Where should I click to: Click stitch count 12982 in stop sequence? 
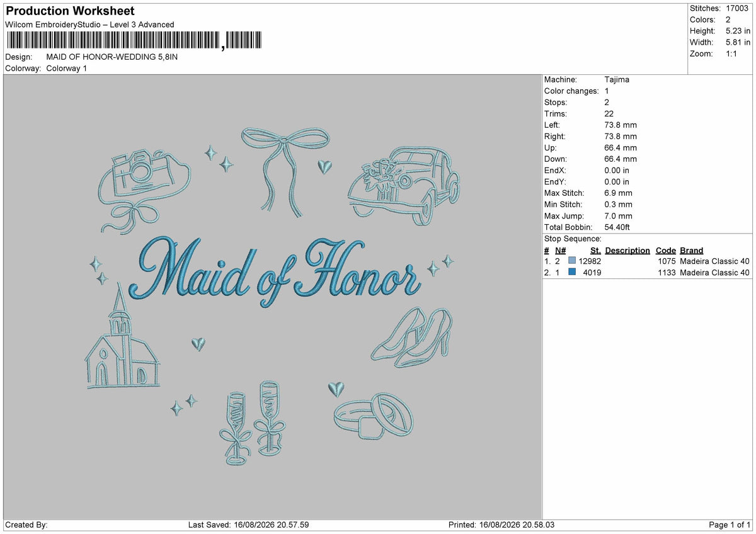(590, 261)
